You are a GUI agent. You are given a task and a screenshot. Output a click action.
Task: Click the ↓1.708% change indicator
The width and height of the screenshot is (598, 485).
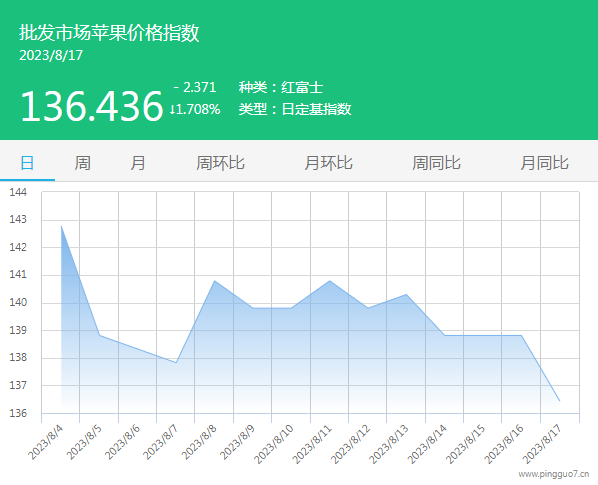195,109
